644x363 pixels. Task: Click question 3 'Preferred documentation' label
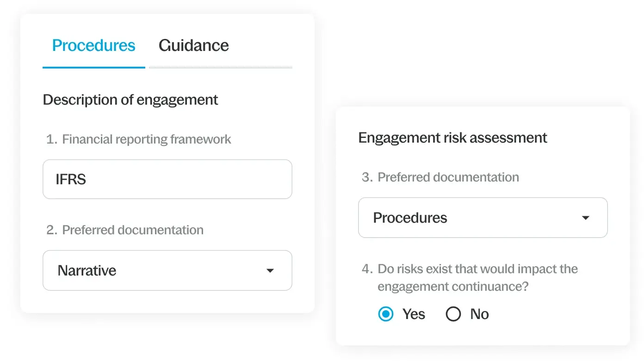click(448, 177)
